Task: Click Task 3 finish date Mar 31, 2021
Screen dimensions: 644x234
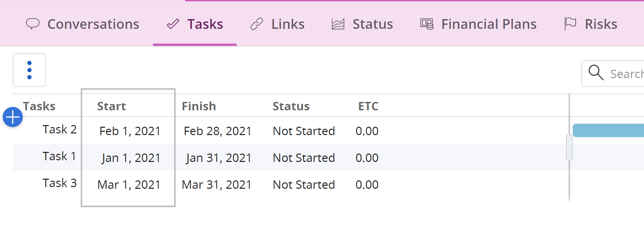Action: tap(217, 185)
